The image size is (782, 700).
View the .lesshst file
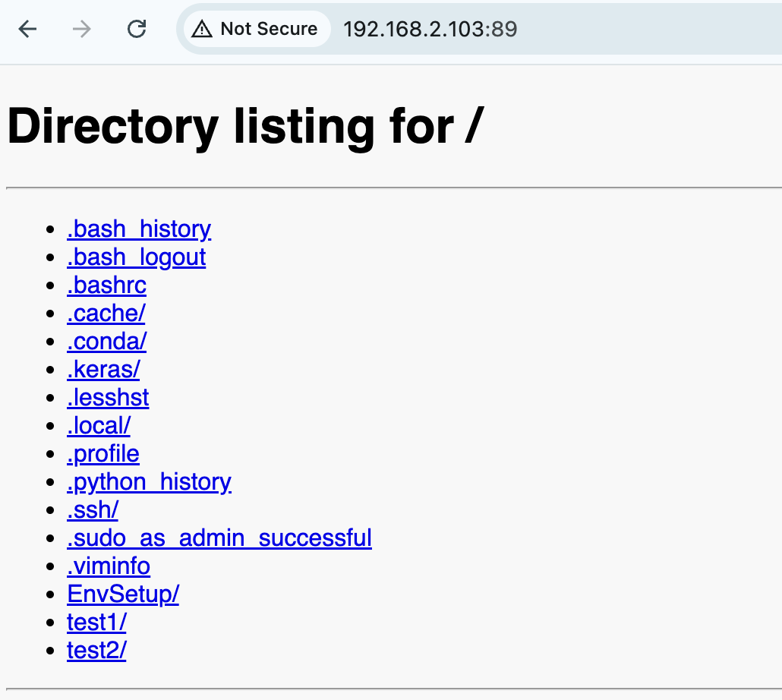pos(108,398)
